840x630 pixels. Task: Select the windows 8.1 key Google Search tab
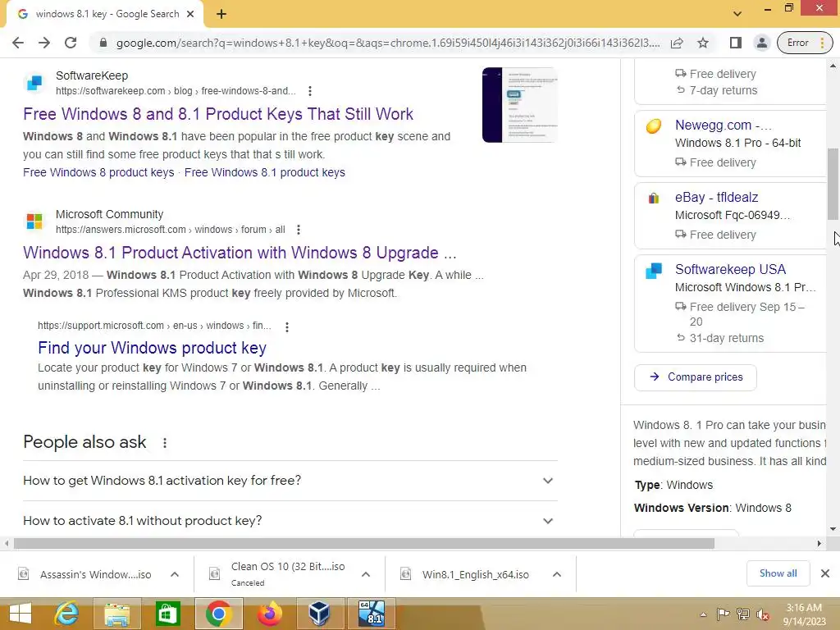[x=105, y=15]
